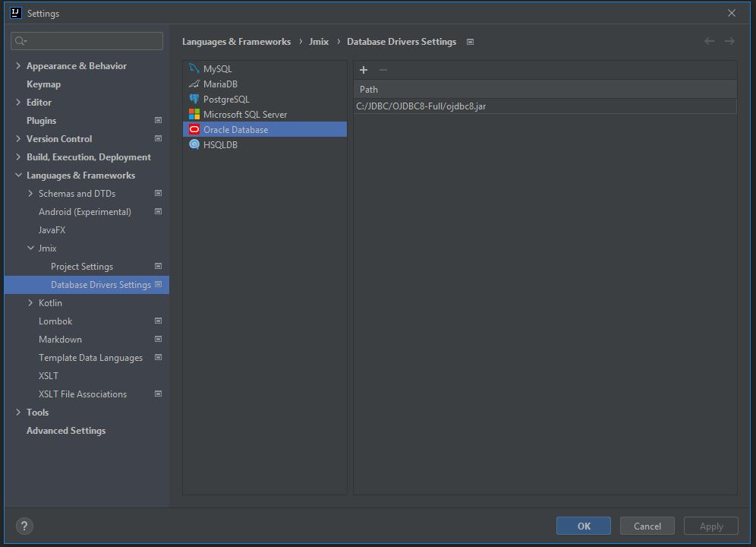This screenshot has width=756, height=547.
Task: Select XSLT settings
Action: pyautogui.click(x=49, y=375)
